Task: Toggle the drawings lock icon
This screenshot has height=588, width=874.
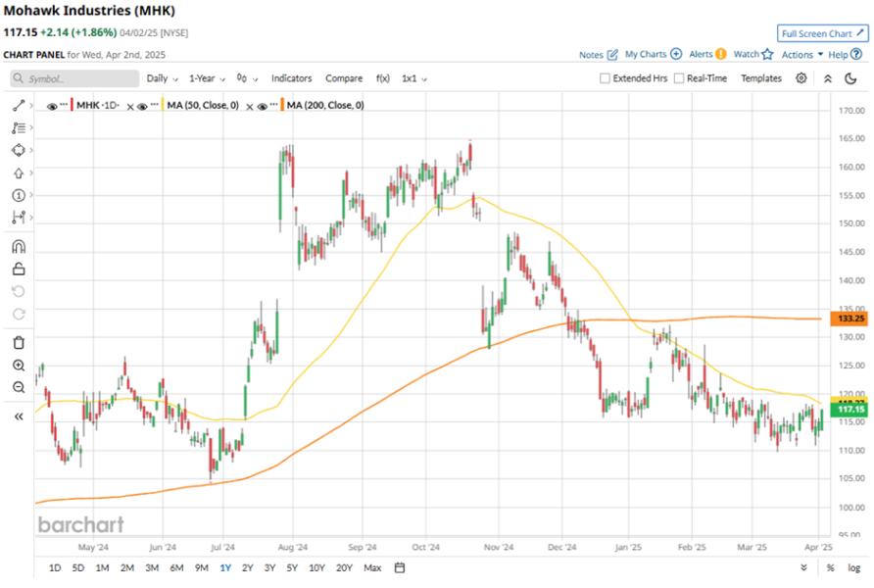Action: point(19,269)
